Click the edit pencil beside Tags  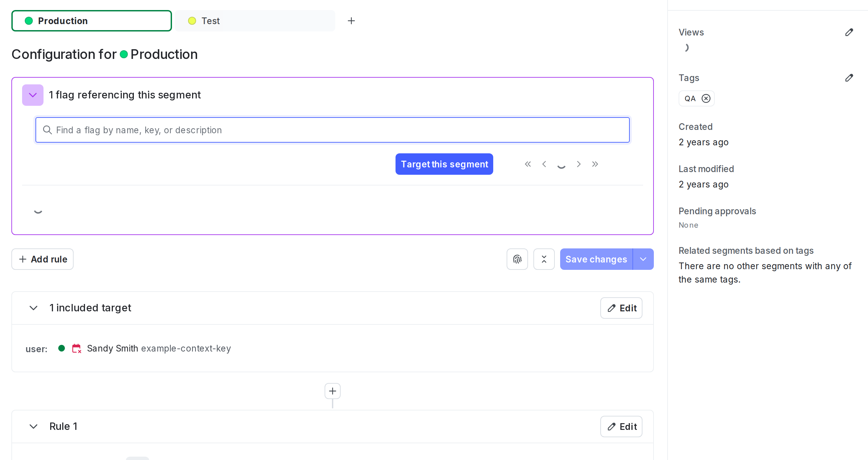[x=849, y=78]
